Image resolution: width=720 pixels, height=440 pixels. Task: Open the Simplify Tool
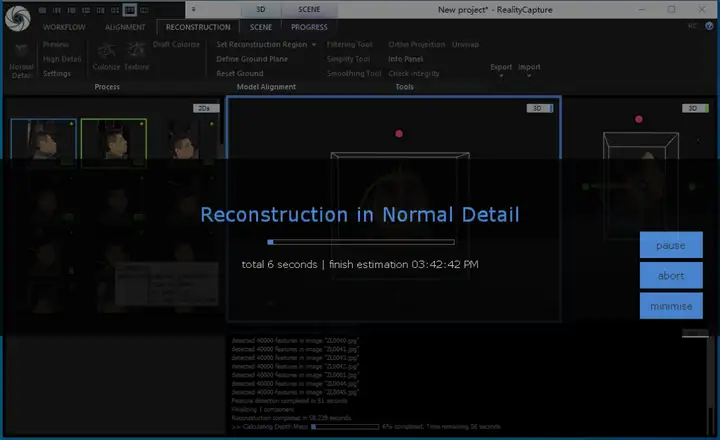[348, 59]
